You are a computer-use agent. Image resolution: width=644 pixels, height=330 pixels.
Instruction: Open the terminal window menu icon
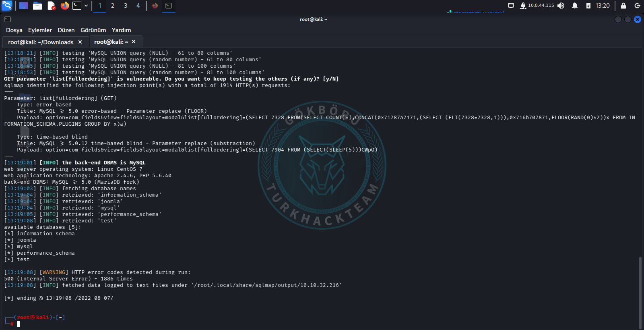(x=8, y=19)
